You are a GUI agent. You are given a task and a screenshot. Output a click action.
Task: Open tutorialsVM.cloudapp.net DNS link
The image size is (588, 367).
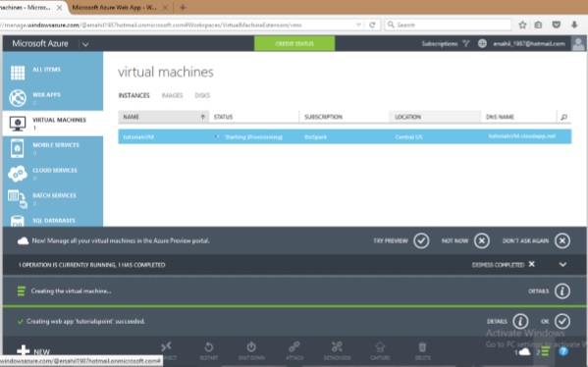(522, 136)
